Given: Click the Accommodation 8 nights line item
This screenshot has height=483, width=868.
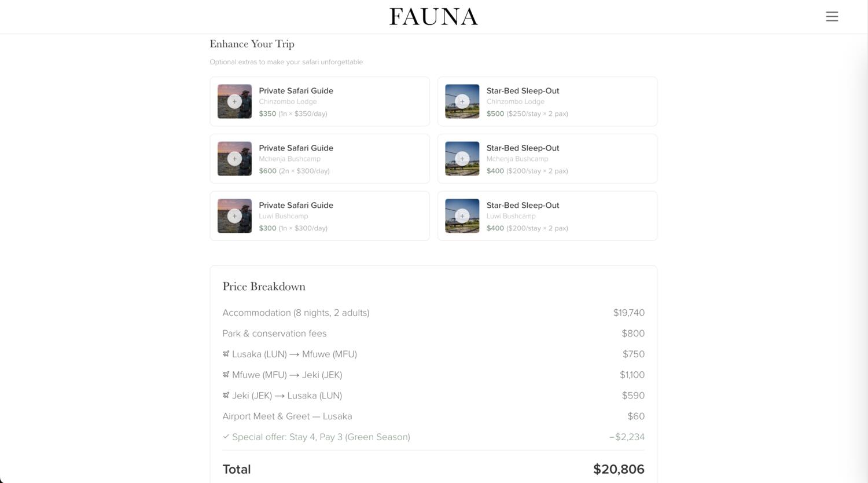Looking at the screenshot, I should [x=433, y=313].
